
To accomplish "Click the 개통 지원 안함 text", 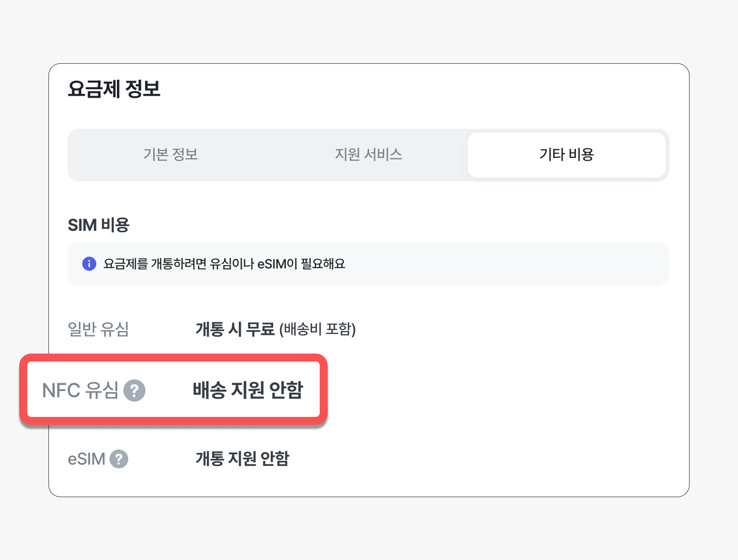I will tap(242, 459).
